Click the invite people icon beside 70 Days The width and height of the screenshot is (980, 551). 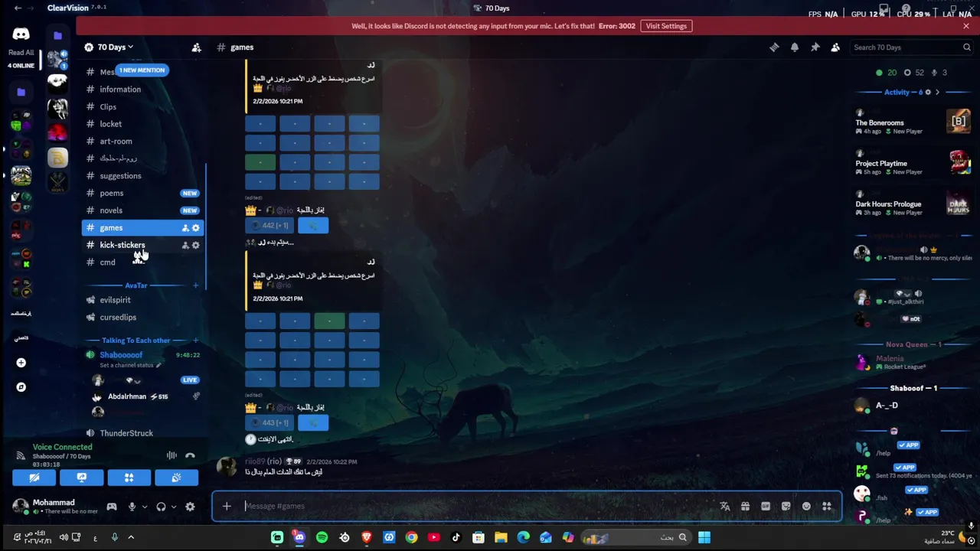pos(197,47)
